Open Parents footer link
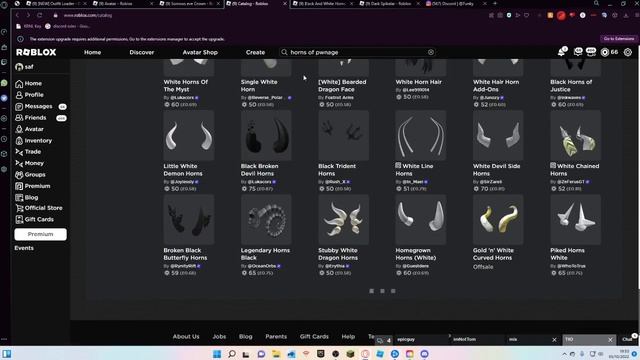 [x=276, y=336]
